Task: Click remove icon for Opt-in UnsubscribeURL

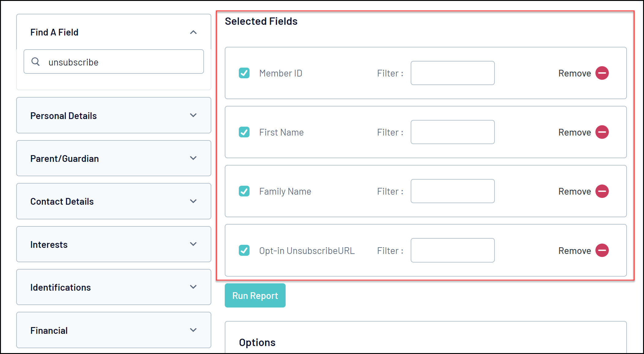Action: pyautogui.click(x=602, y=250)
